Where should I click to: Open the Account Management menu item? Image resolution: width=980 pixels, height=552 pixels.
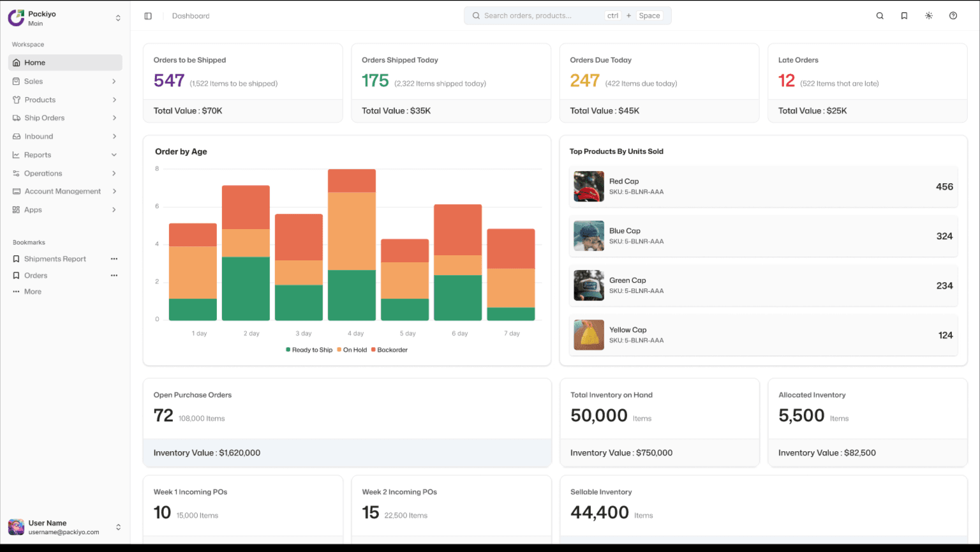coord(65,191)
